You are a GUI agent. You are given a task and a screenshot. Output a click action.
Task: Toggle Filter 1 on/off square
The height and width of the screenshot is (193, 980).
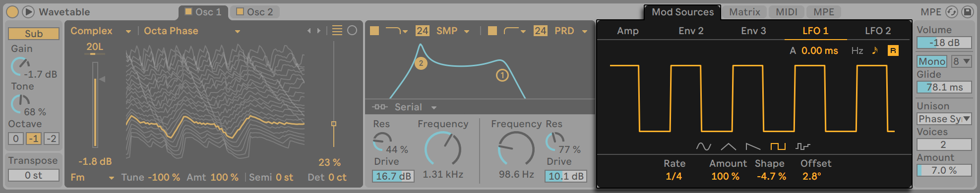pyautogui.click(x=374, y=31)
